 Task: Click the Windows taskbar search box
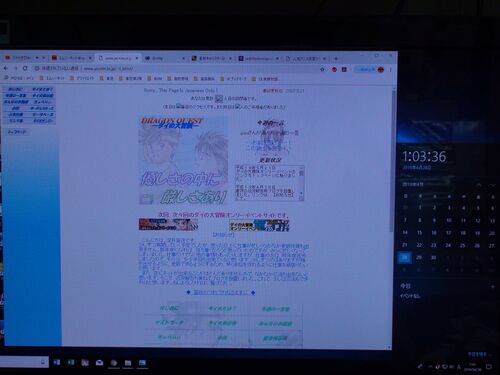pos(23,362)
